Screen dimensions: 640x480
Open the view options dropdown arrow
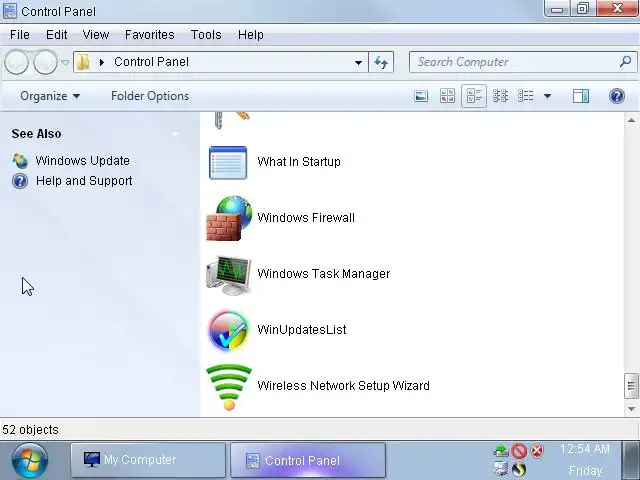547,96
